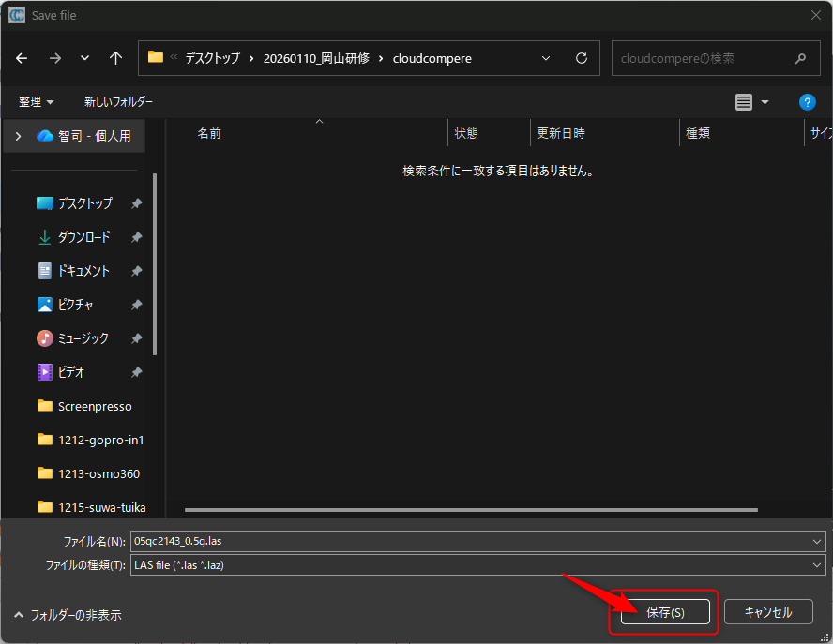Refresh the current folder view
The width and height of the screenshot is (833, 644).
tap(582, 58)
